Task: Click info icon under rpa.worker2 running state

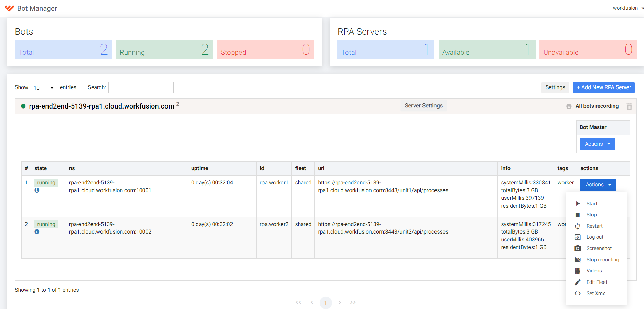Action: point(37,231)
